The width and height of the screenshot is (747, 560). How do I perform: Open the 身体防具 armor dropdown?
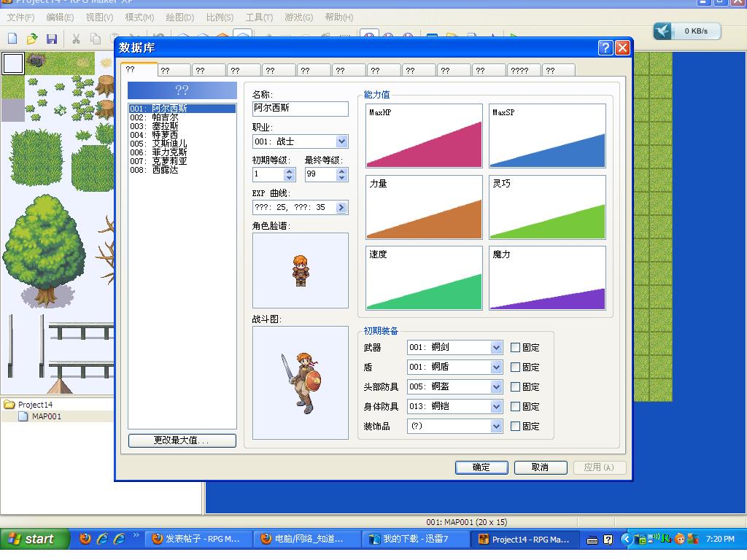click(496, 406)
